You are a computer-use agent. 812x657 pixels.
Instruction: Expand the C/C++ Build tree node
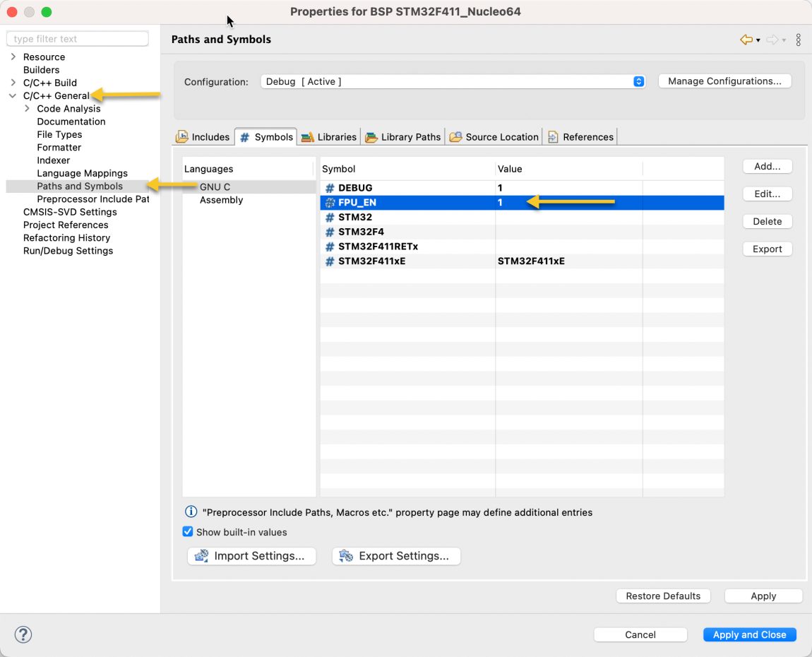click(13, 83)
